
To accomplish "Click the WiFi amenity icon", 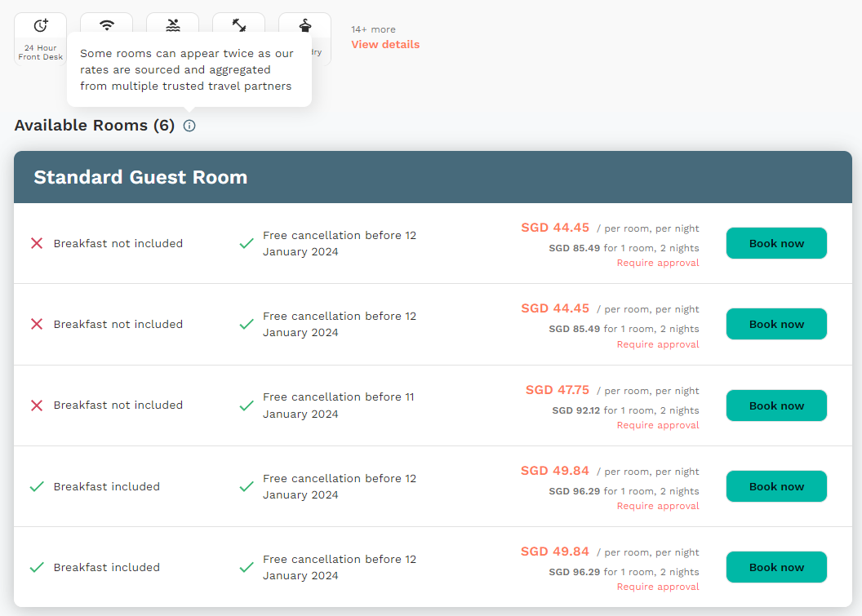I will click(x=107, y=24).
